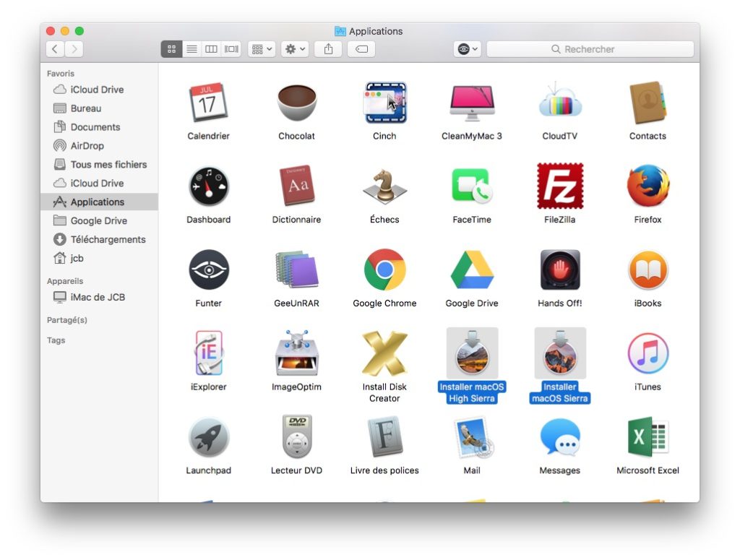Open AirDrop in the sidebar
740x560 pixels.
point(99,146)
